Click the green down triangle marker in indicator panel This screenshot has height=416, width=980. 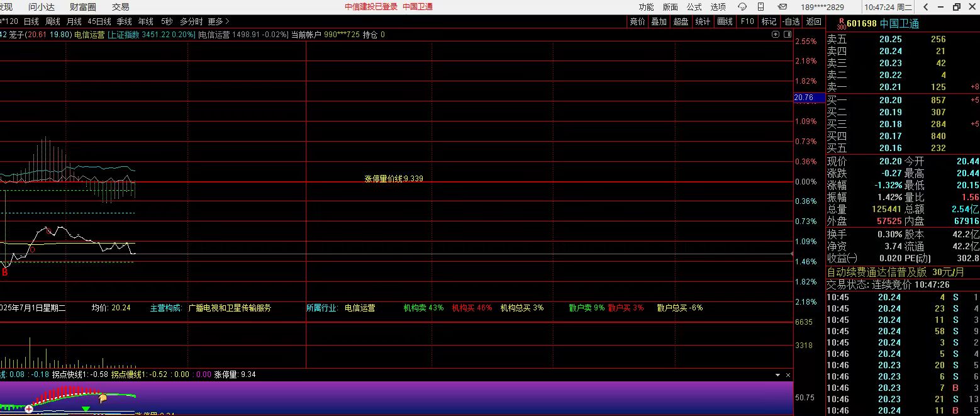click(x=86, y=409)
